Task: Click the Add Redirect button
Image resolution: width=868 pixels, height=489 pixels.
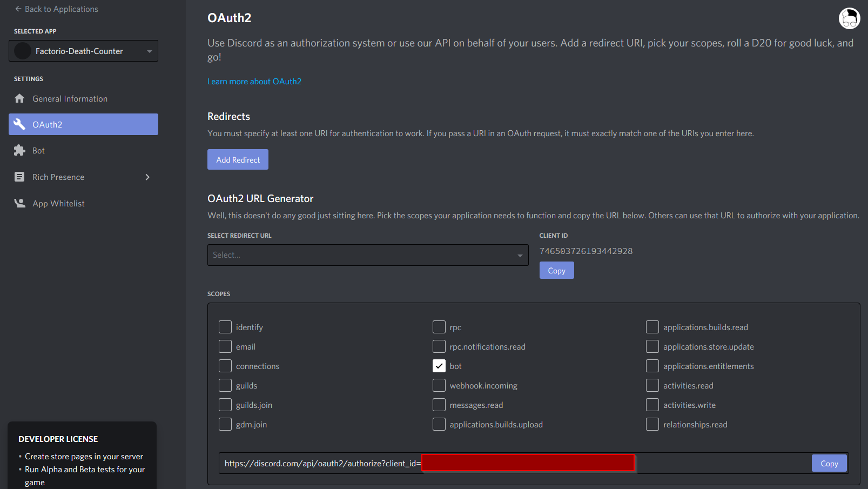Action: (238, 159)
